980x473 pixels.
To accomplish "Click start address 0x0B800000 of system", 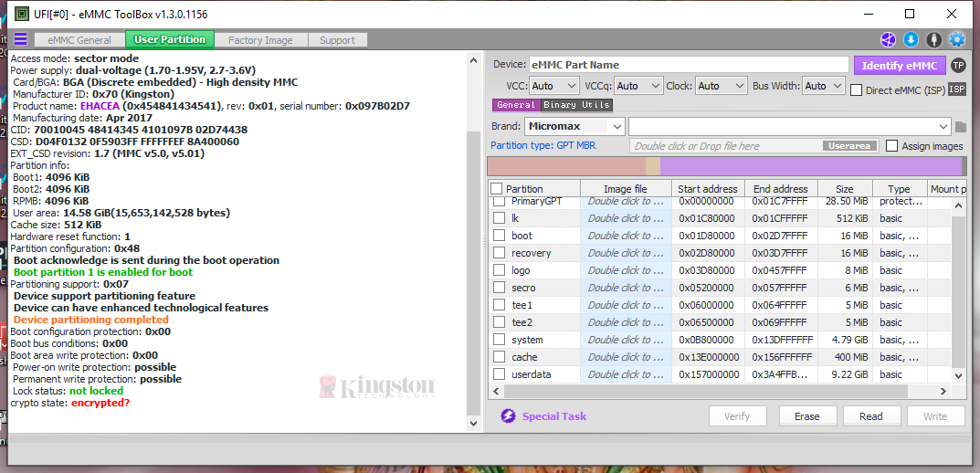I will [706, 340].
